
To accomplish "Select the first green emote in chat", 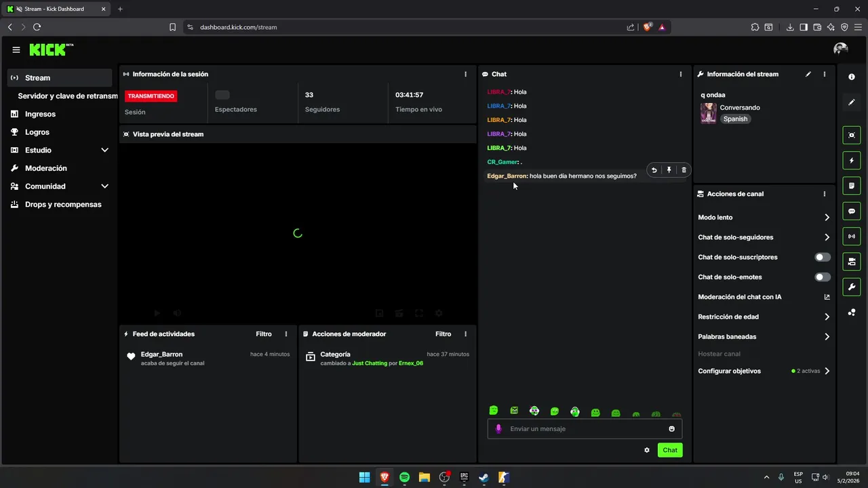I will [x=494, y=411].
